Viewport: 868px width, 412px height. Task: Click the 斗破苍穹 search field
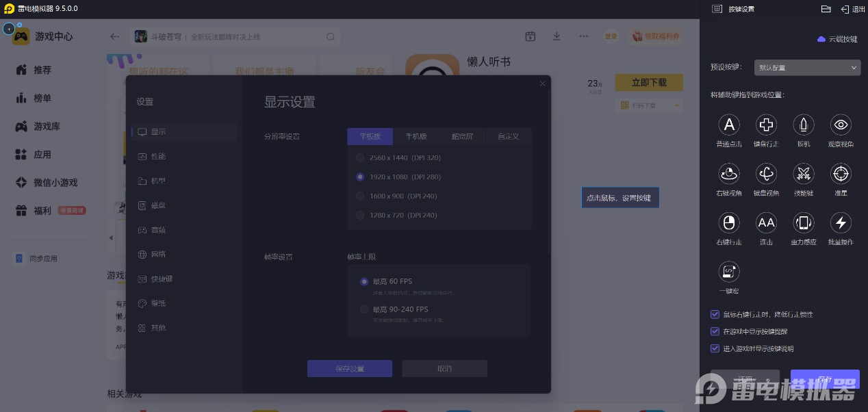[235, 36]
